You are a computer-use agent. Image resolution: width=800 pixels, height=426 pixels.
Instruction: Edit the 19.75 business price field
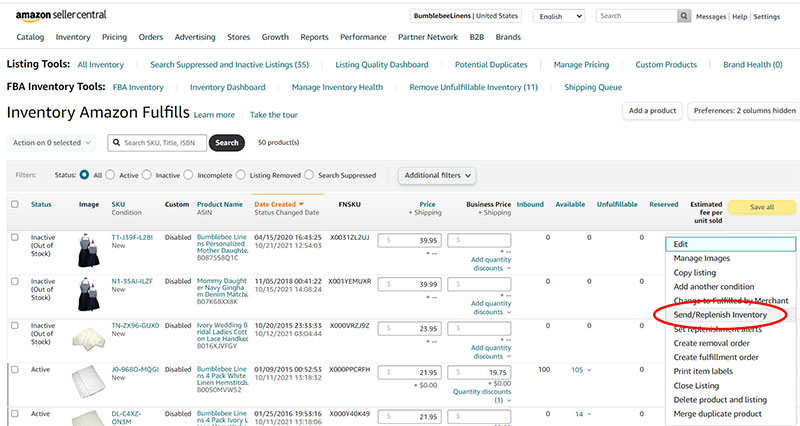[x=479, y=372]
